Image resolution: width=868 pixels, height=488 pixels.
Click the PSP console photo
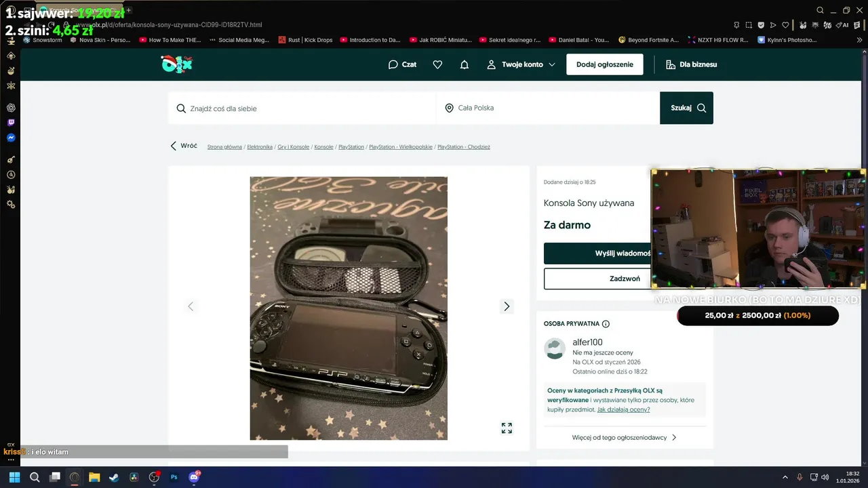pos(349,308)
